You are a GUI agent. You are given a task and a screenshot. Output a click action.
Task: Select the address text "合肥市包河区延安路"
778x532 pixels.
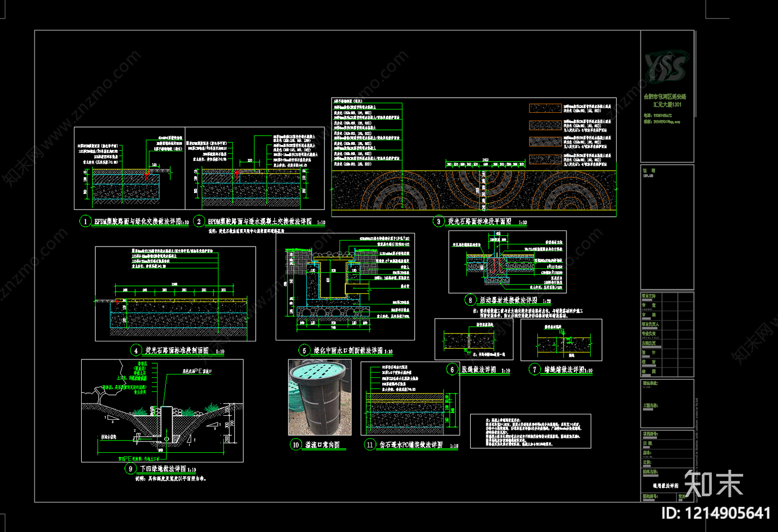coord(665,97)
